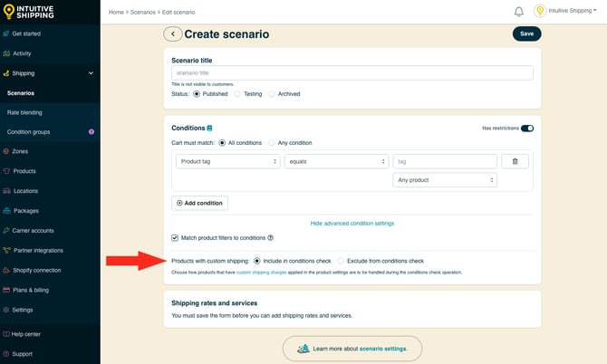Click the Intuitive Shipping logo
Image resolution: width=607 pixels, height=364 pixels.
[28, 12]
